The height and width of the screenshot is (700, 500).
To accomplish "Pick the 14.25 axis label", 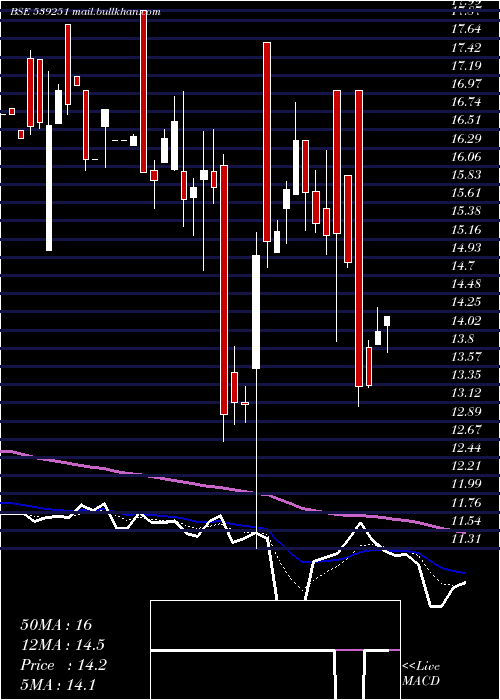I will pyautogui.click(x=466, y=302).
